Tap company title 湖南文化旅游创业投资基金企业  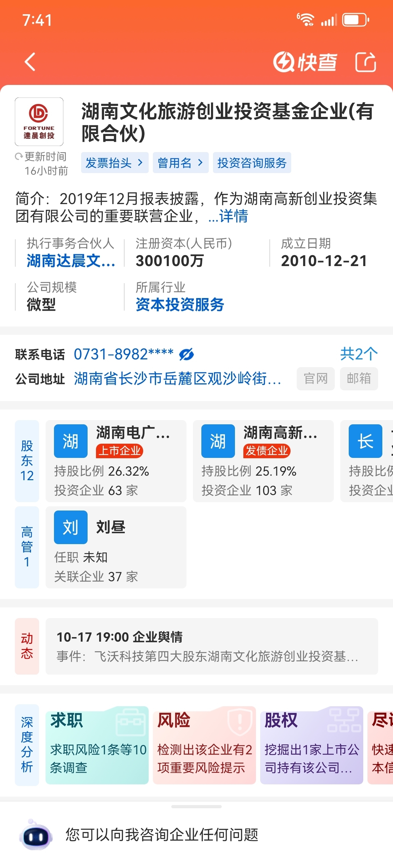[x=228, y=122]
